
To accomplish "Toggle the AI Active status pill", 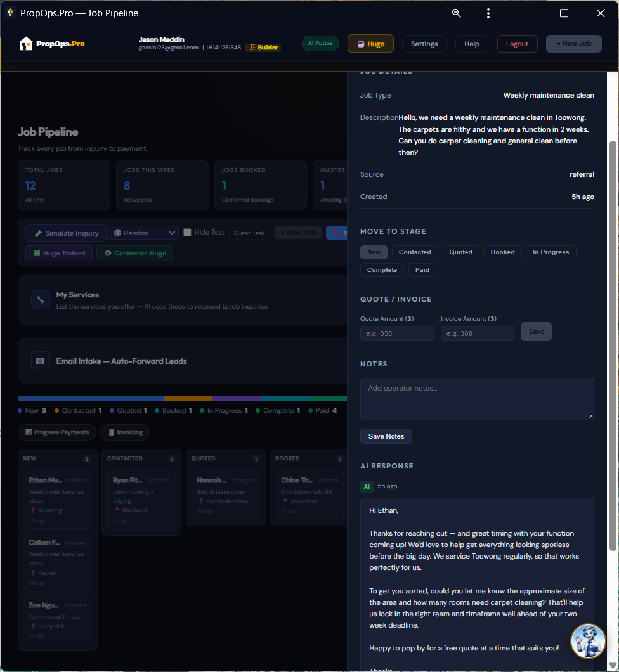I will [320, 43].
